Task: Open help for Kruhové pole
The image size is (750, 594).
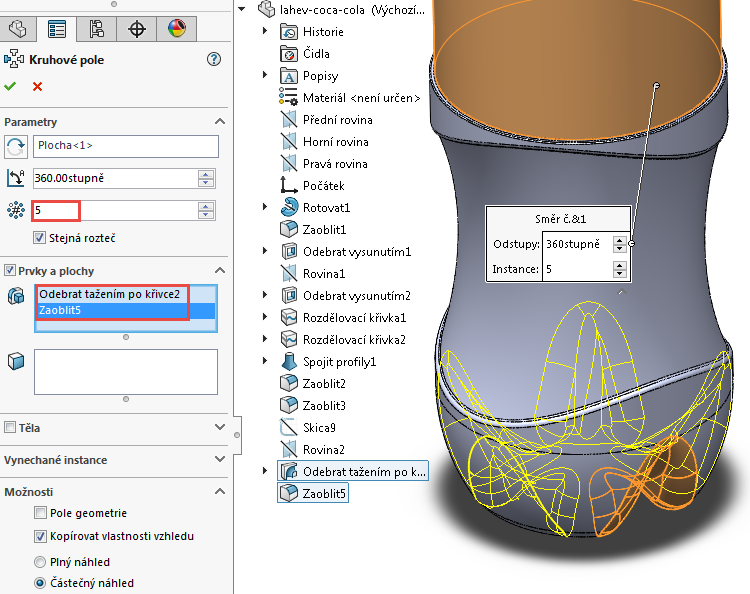Action: tap(214, 59)
